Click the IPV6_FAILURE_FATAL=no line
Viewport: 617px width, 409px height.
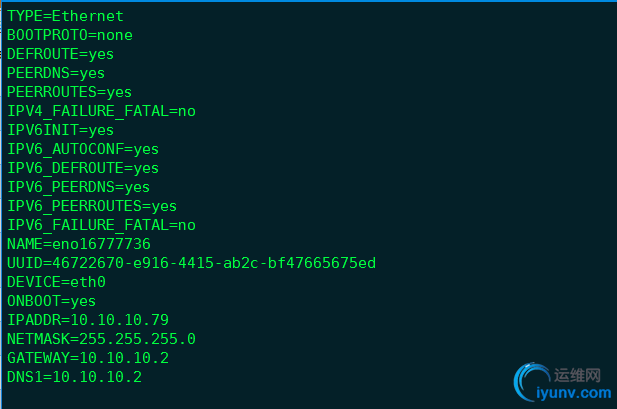(101, 225)
